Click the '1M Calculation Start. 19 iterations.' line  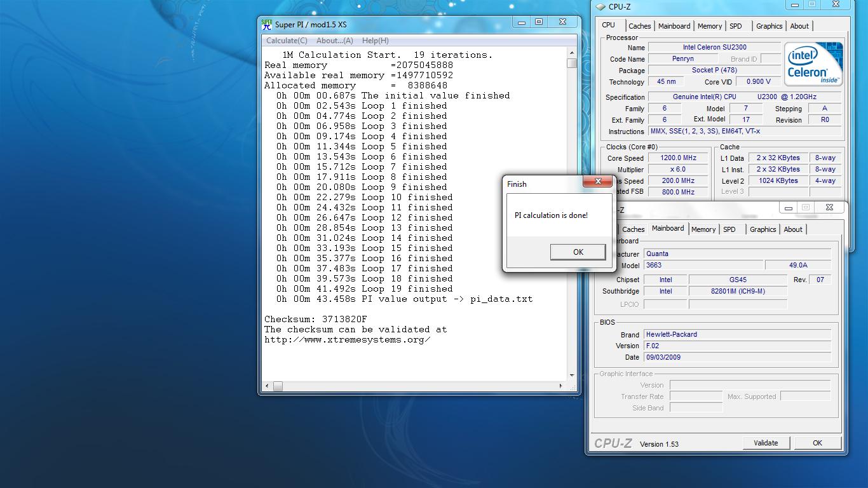387,55
